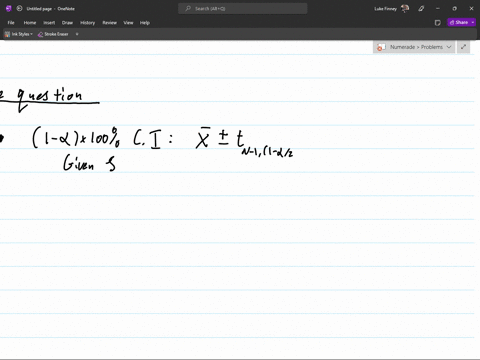Switch to the Draw tab
Screen dimensions: 480x360
click(x=67, y=23)
